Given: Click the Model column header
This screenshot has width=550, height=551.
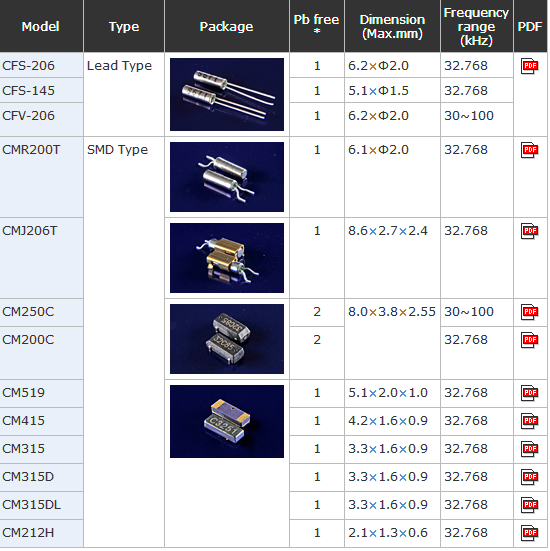Looking at the screenshot, I should pos(41,26).
